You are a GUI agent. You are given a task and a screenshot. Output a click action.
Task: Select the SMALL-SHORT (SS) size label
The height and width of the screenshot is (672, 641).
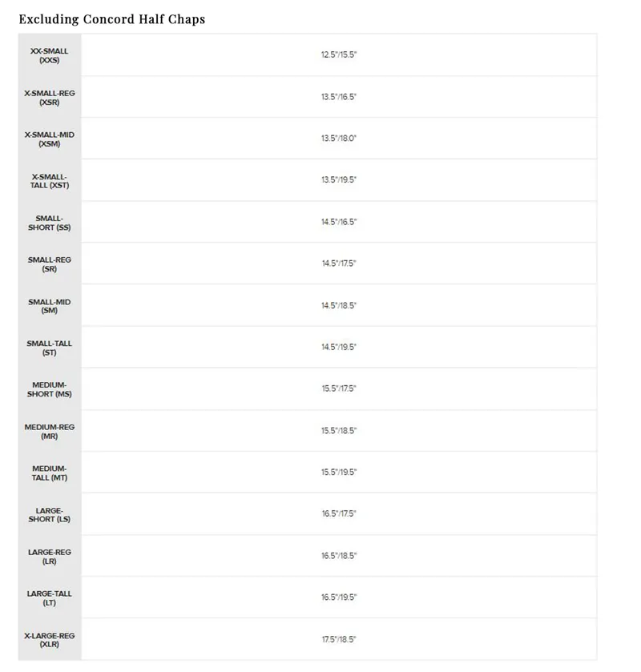pos(50,223)
